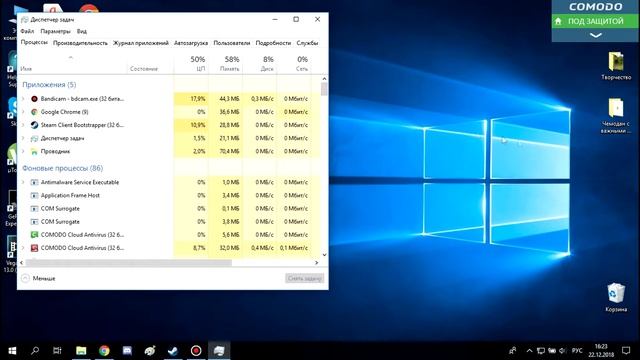Open Discord from the taskbar
The width and height of the screenshot is (640, 360).
(127, 351)
